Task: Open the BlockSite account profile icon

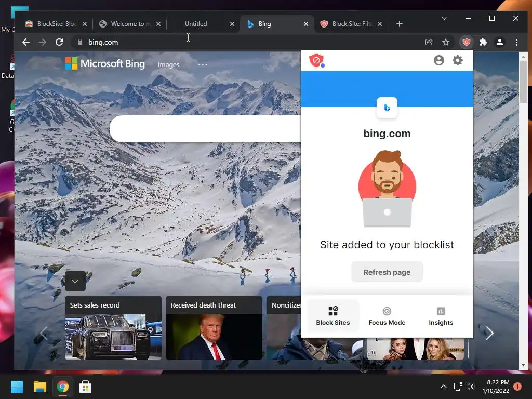Action: pyautogui.click(x=438, y=60)
